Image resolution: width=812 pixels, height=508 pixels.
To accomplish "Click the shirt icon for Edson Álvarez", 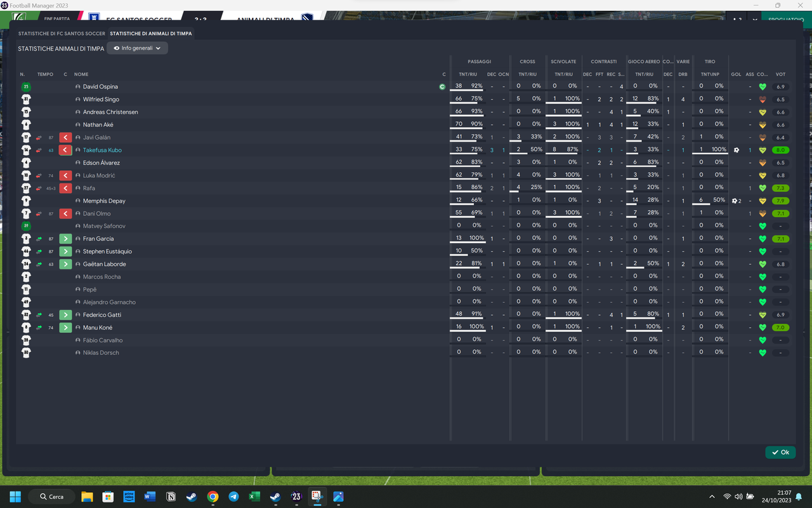I will click(26, 163).
